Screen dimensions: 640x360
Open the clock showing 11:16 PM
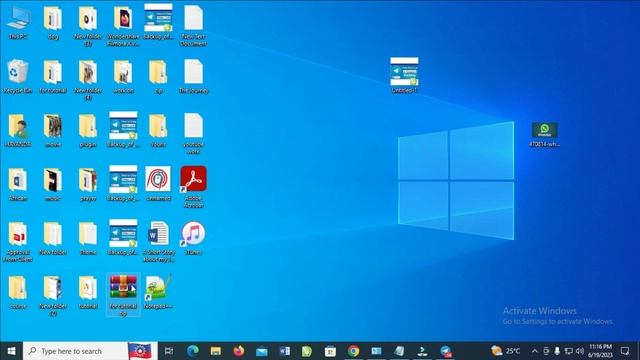[600, 351]
